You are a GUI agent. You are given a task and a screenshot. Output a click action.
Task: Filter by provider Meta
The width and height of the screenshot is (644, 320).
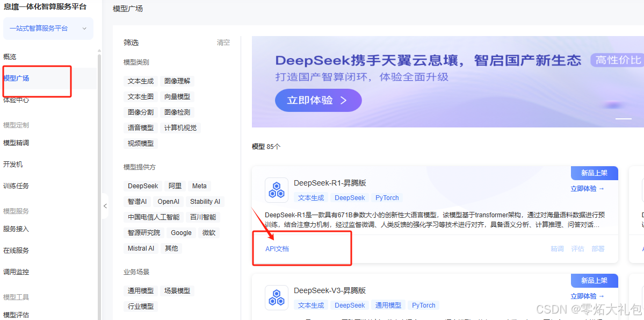coord(199,186)
